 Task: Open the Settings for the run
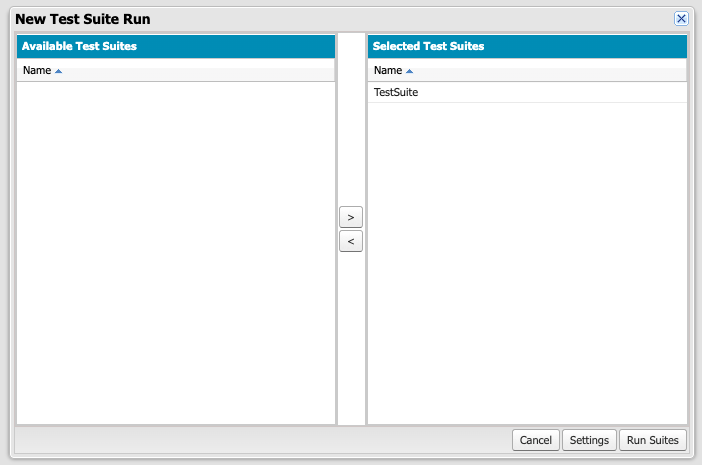tap(589, 440)
